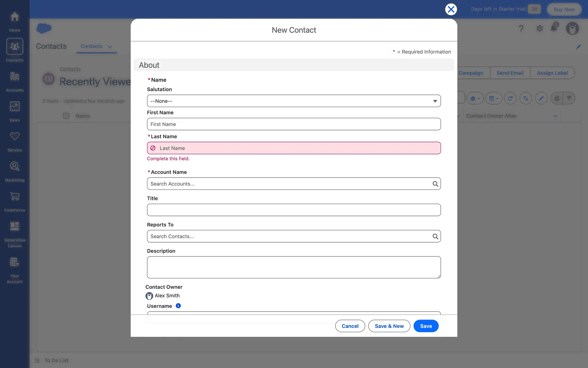588x368 pixels.
Task: Close the dialog with the X button
Action: pyautogui.click(x=451, y=9)
